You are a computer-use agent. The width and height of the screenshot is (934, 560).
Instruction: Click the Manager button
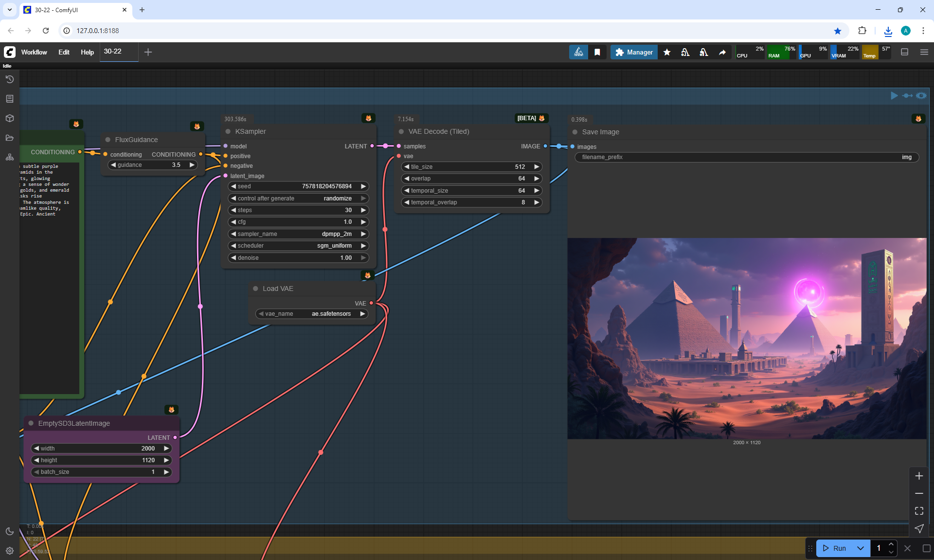pos(634,52)
